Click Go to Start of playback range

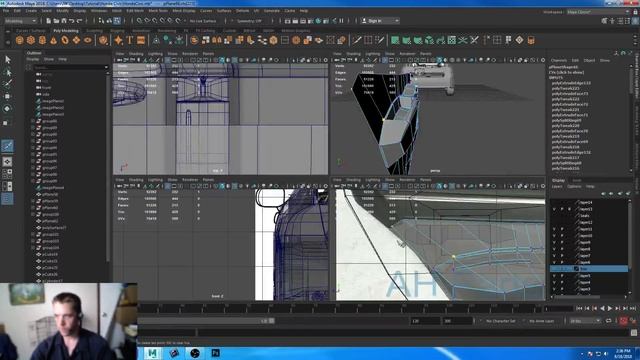point(579,309)
